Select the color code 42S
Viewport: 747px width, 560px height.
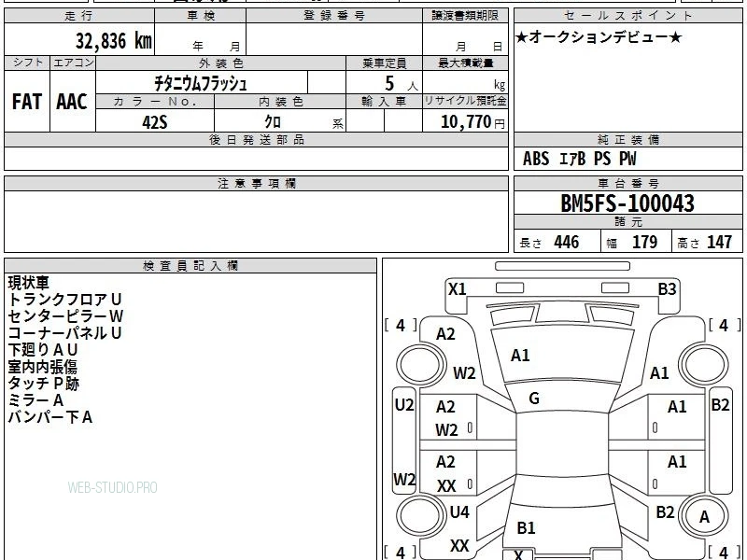(x=155, y=122)
